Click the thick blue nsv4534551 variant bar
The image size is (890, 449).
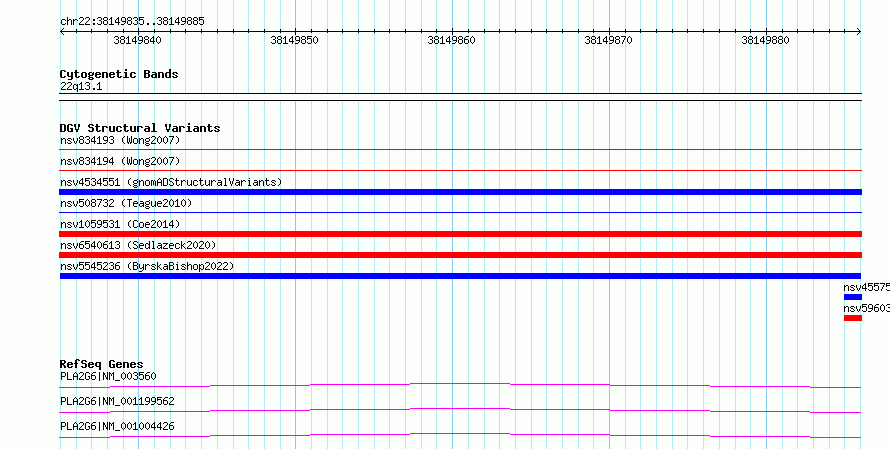[460, 192]
